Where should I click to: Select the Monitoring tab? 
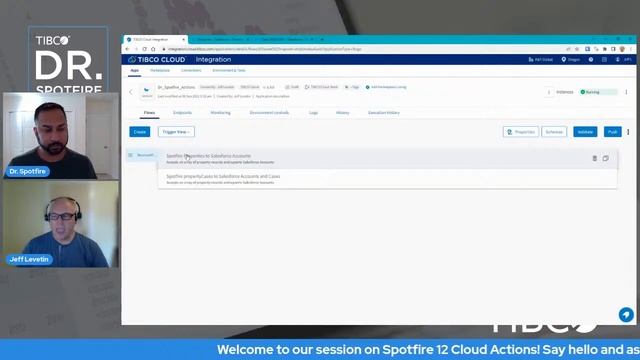pos(220,113)
